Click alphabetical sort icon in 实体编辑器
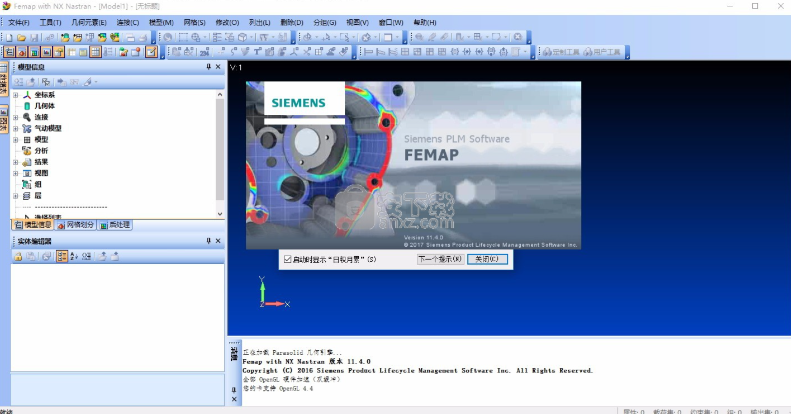The width and height of the screenshot is (791, 414). 76,257
